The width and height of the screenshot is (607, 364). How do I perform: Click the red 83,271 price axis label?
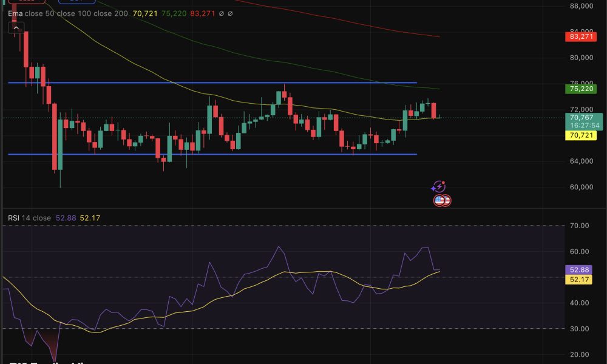[x=580, y=36]
